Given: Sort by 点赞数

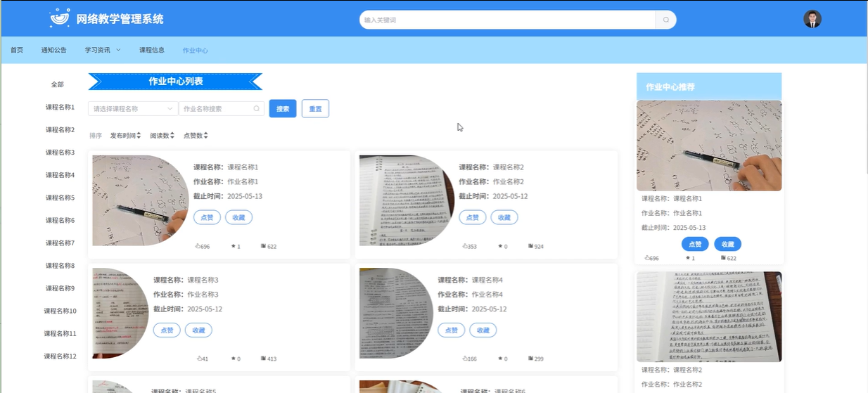Looking at the screenshot, I should pos(196,136).
